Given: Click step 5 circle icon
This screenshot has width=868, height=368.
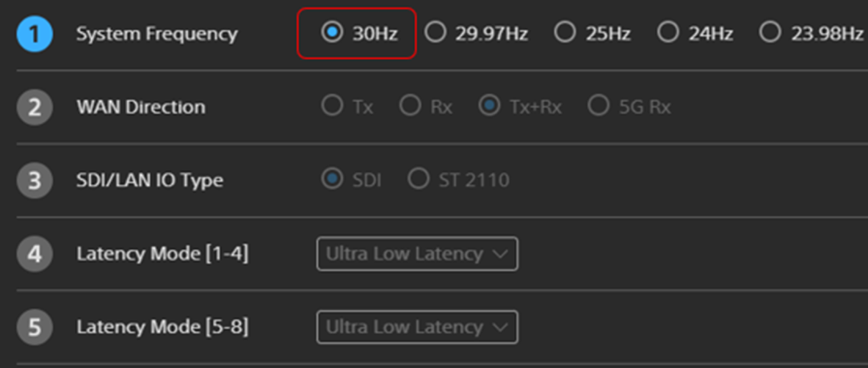Looking at the screenshot, I should click(x=35, y=327).
